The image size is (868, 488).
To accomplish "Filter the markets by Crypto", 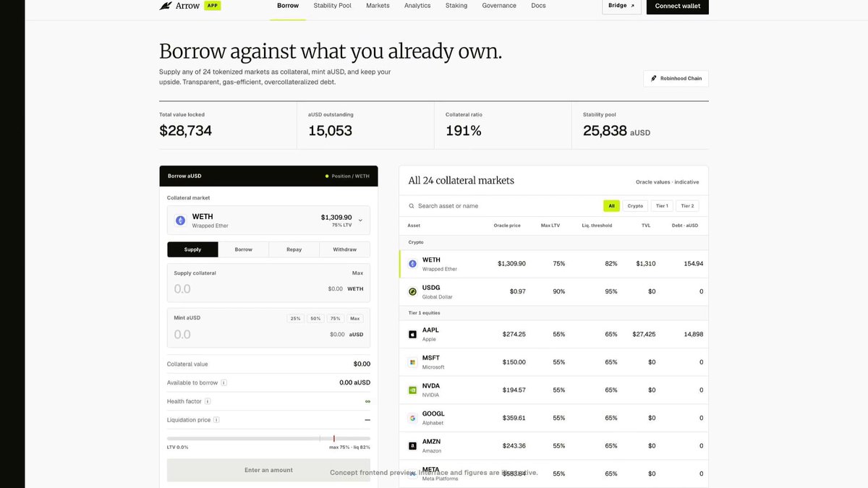I will pyautogui.click(x=635, y=206).
